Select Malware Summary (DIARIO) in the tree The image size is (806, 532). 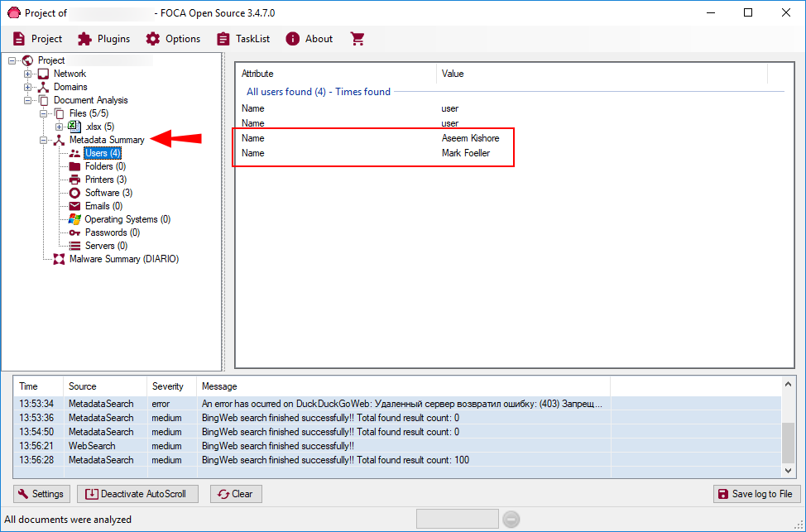[x=124, y=259]
